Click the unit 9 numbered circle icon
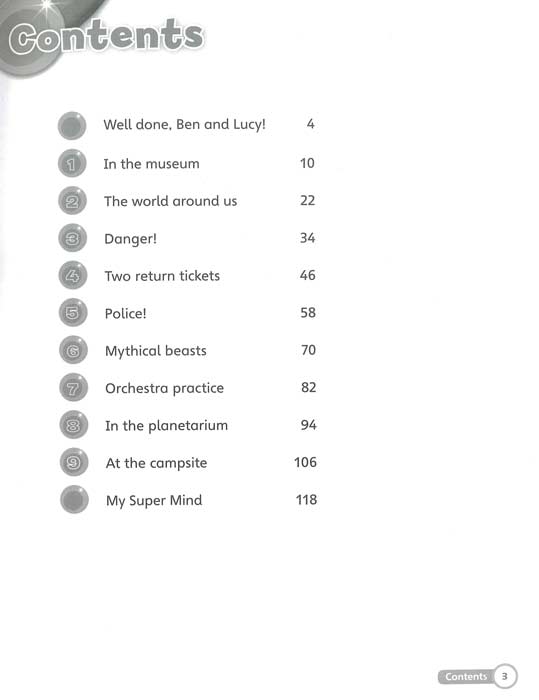Image resolution: width=539 pixels, height=700 pixels. [x=74, y=462]
